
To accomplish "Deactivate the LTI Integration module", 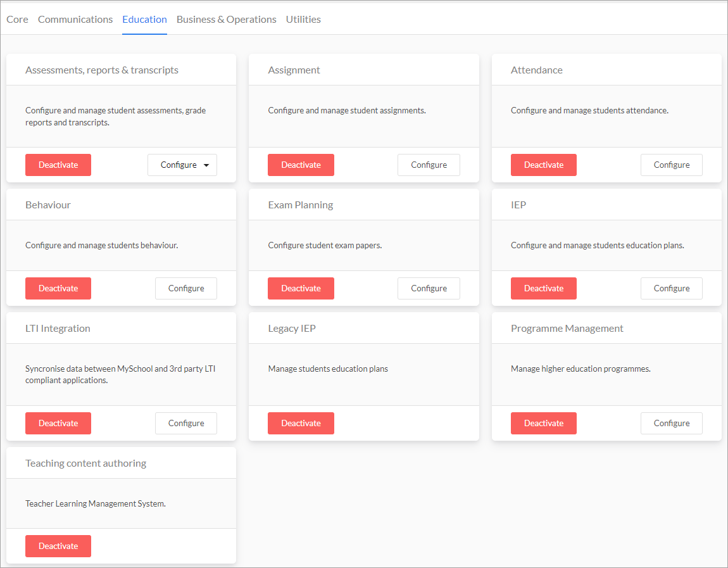I will (58, 423).
